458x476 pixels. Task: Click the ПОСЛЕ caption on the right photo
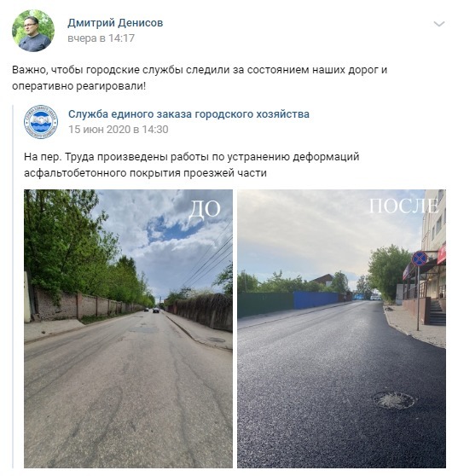pyautogui.click(x=403, y=206)
